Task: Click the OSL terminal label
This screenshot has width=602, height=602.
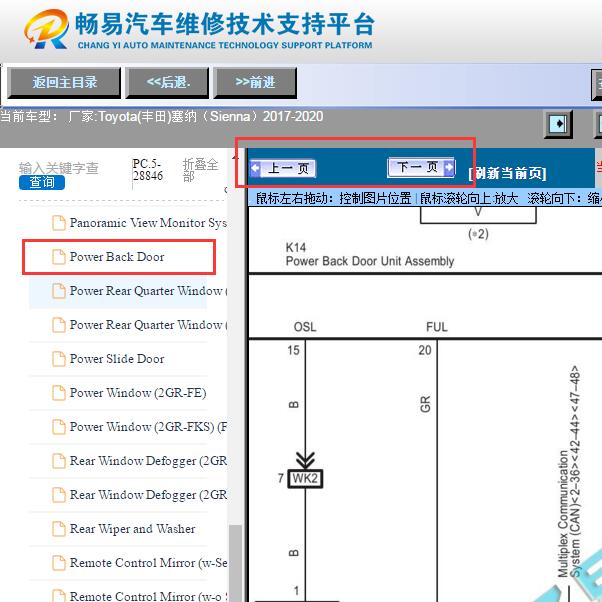Action: click(305, 327)
